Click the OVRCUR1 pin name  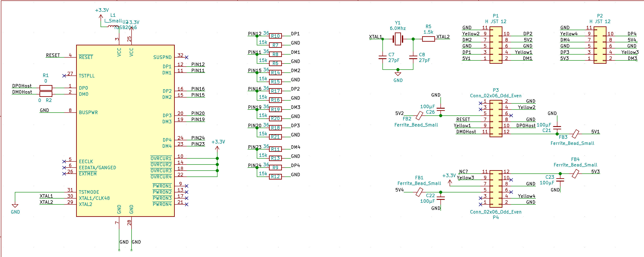tap(161, 158)
